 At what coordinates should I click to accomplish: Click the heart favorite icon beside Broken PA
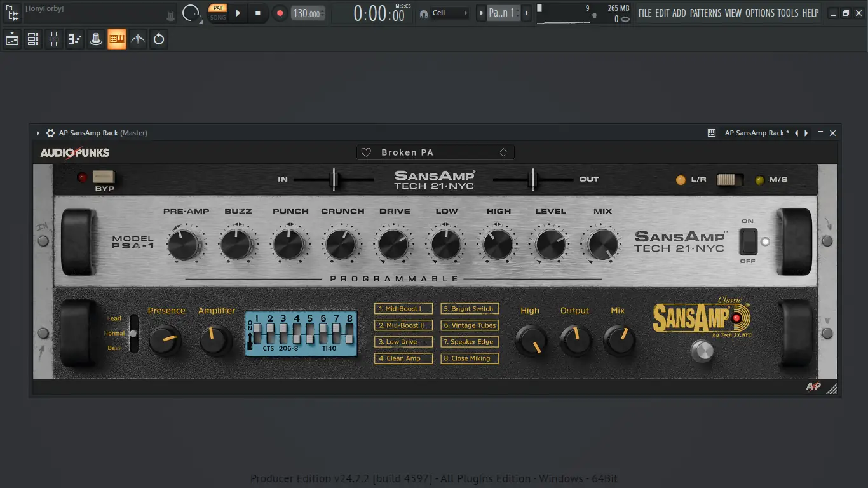pos(366,152)
